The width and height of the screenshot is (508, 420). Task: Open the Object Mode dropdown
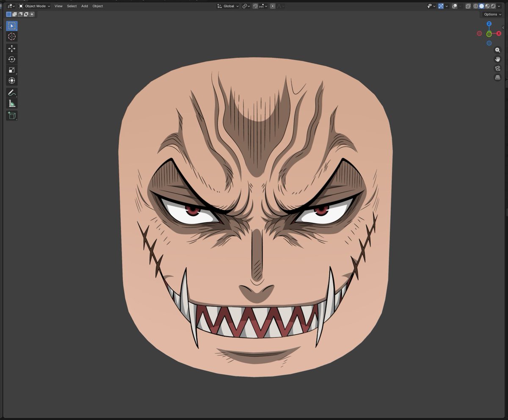pos(34,6)
